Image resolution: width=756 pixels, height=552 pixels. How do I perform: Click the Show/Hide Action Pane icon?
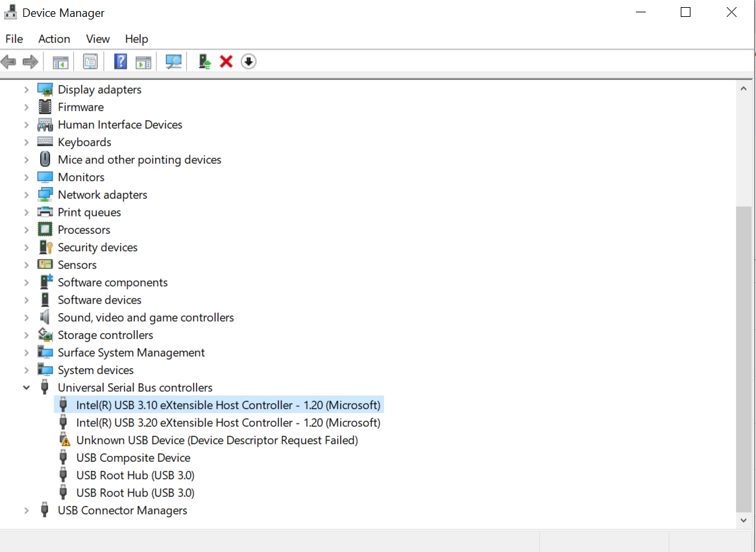pyautogui.click(x=143, y=62)
